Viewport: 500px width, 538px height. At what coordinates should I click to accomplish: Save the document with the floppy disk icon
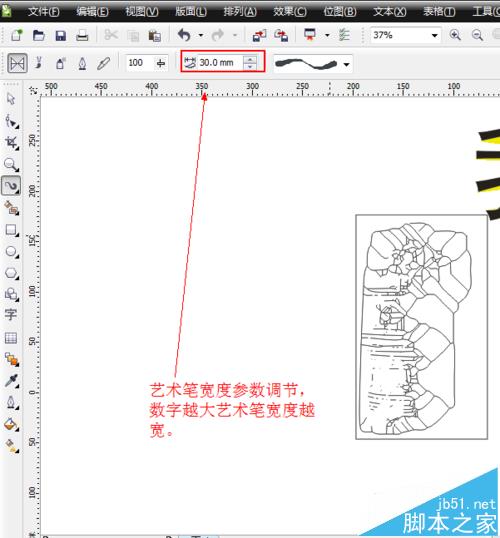point(61,35)
